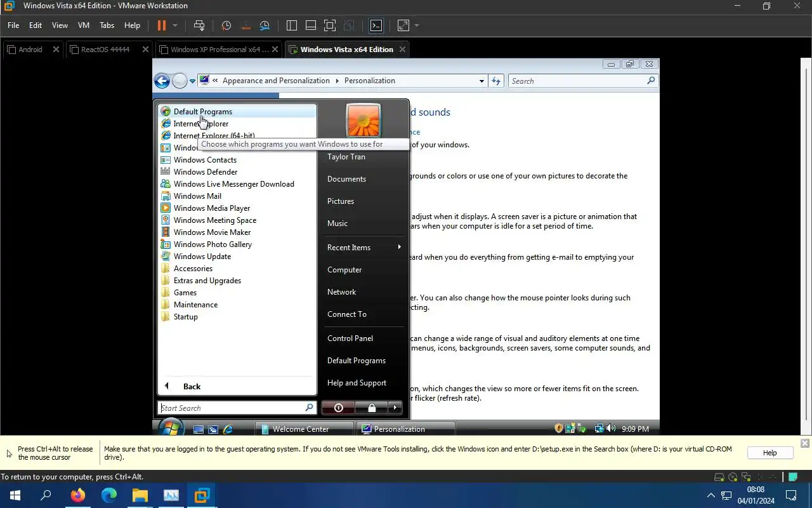
Task: Revert the VM to its snapshot
Action: 246,25
